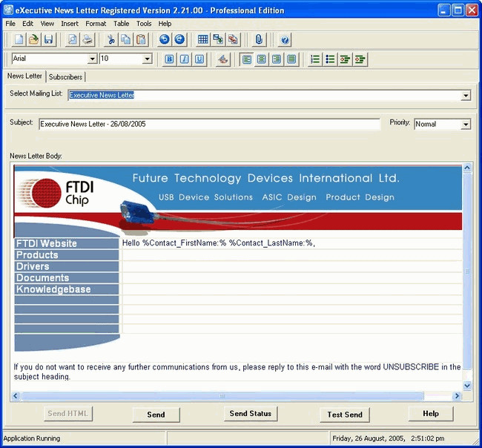
Task: Open the View menu
Action: pos(47,24)
